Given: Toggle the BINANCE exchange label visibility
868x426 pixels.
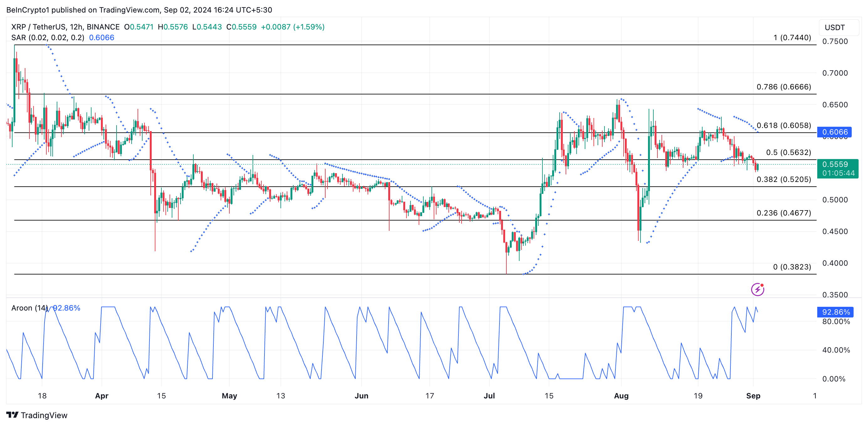Looking at the screenshot, I should point(103,27).
